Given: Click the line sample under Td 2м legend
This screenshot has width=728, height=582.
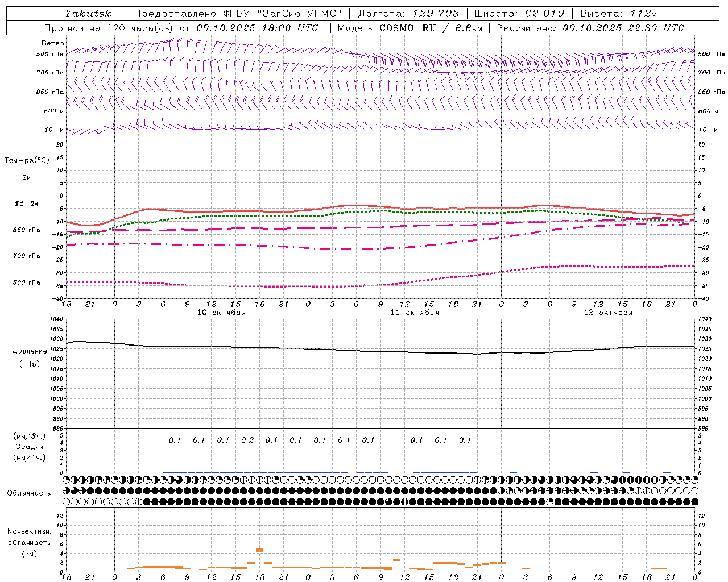Looking at the screenshot, I should pos(26,210).
